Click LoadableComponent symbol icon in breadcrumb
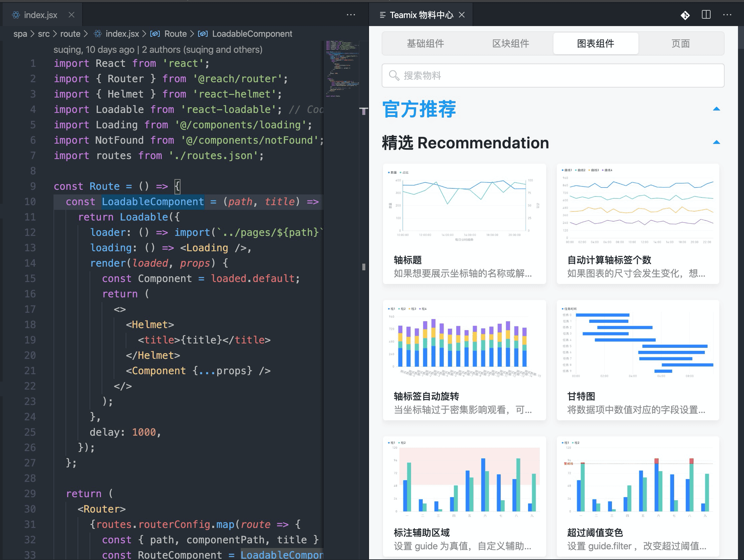 pos(203,34)
